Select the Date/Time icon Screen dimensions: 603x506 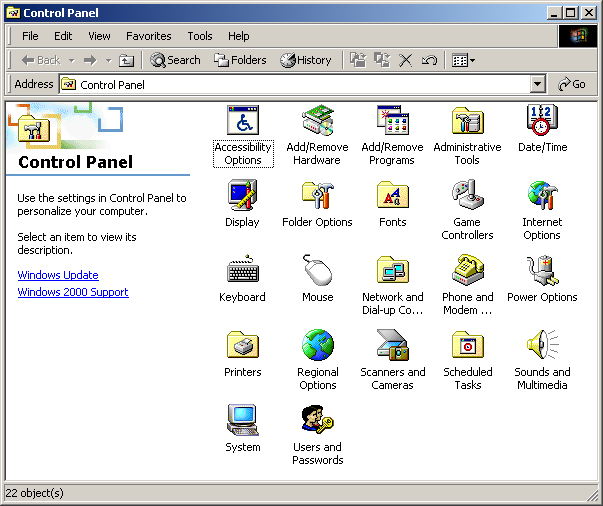pos(542,120)
